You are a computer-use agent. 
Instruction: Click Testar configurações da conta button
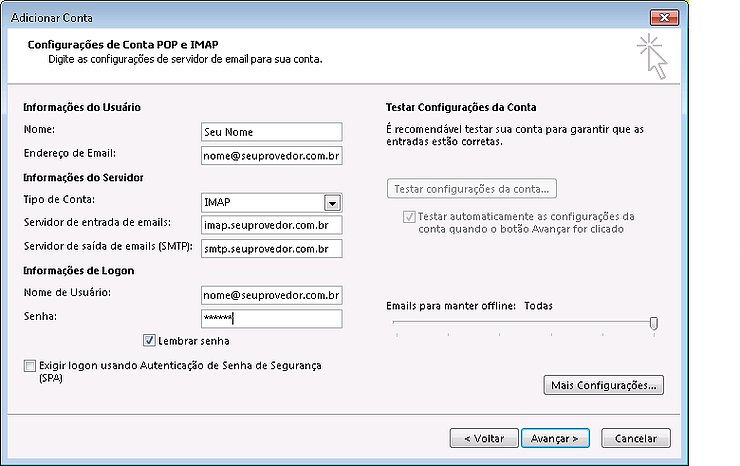click(x=471, y=189)
